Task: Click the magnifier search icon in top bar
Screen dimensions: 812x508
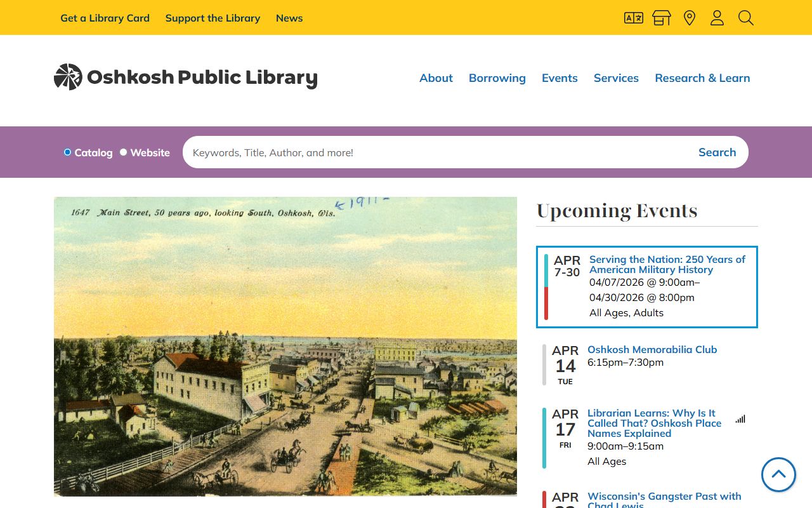Action: 746,18
